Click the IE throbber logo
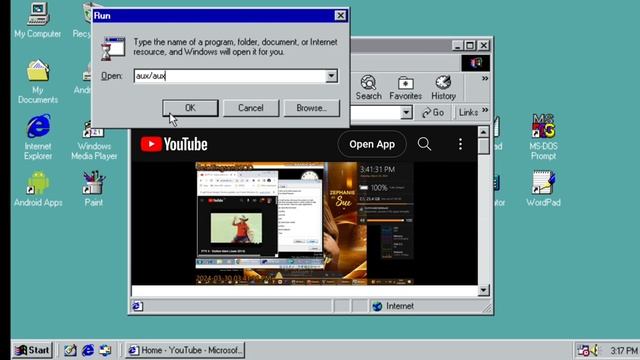The width and height of the screenshot is (640, 360). click(476, 63)
